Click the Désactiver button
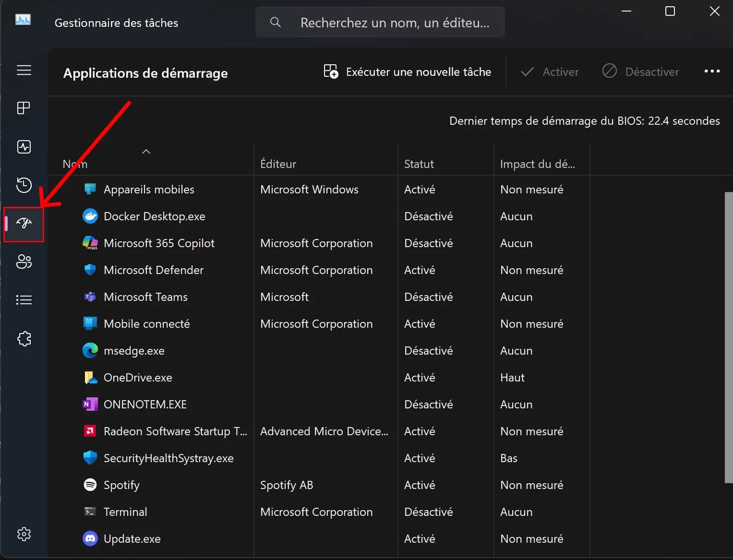The width and height of the screenshot is (733, 560). point(641,72)
